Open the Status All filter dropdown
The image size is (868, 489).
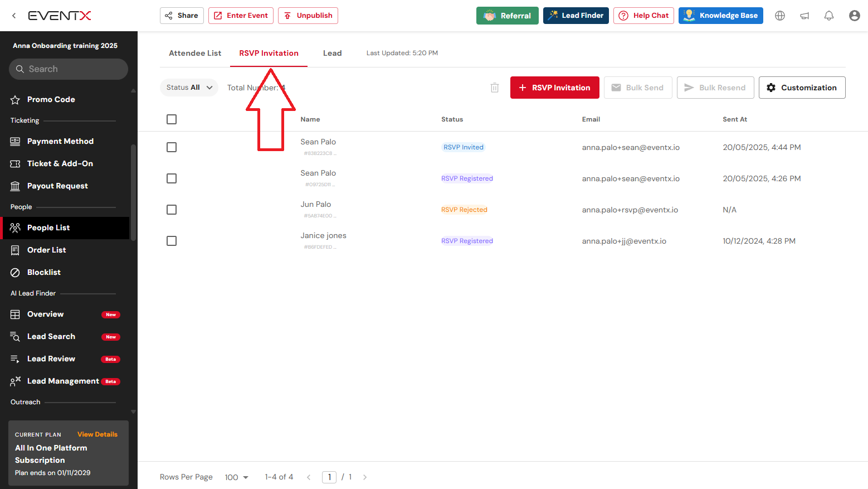189,88
